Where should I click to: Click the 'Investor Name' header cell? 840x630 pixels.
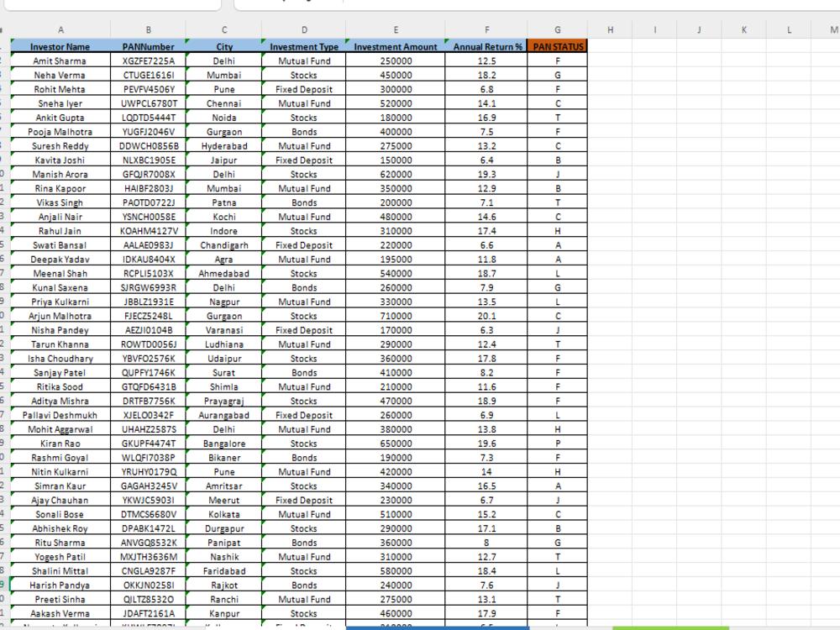pyautogui.click(x=60, y=46)
